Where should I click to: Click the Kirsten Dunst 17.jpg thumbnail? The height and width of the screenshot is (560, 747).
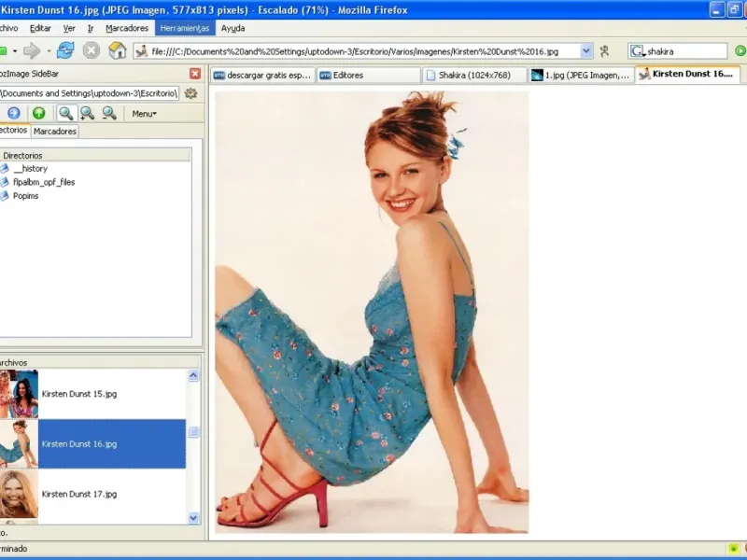pyautogui.click(x=19, y=494)
